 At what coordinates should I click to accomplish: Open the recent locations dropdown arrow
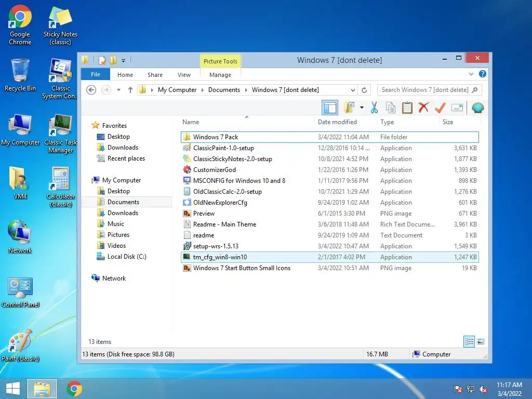pyautogui.click(x=119, y=90)
